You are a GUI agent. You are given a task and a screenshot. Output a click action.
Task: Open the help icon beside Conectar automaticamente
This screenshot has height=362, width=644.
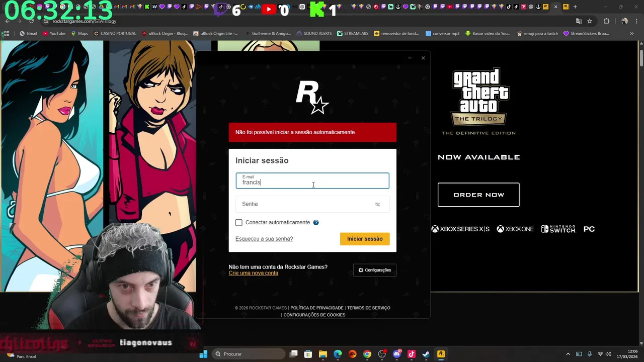pyautogui.click(x=316, y=222)
